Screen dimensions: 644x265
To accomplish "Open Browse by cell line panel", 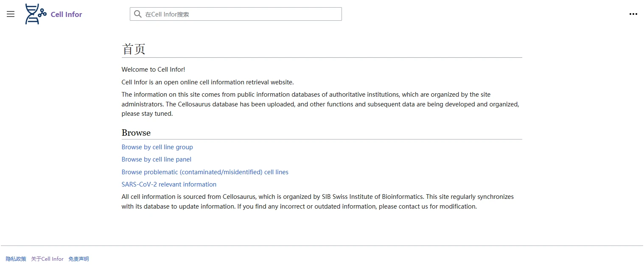I will [156, 159].
